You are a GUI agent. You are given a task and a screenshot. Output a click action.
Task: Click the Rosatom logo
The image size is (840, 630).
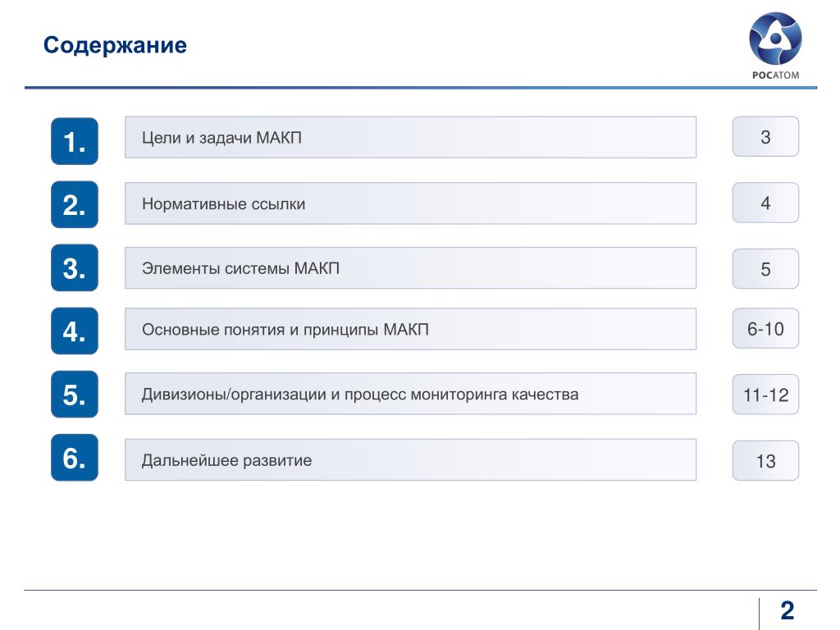click(775, 46)
